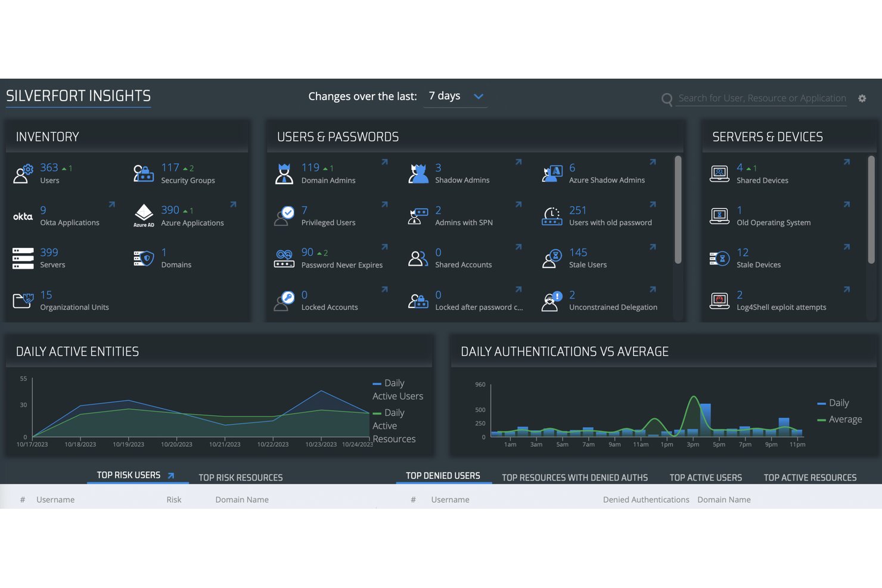Expand details arrow for Stale Devices
Screen dimensions: 882x588
click(x=847, y=247)
